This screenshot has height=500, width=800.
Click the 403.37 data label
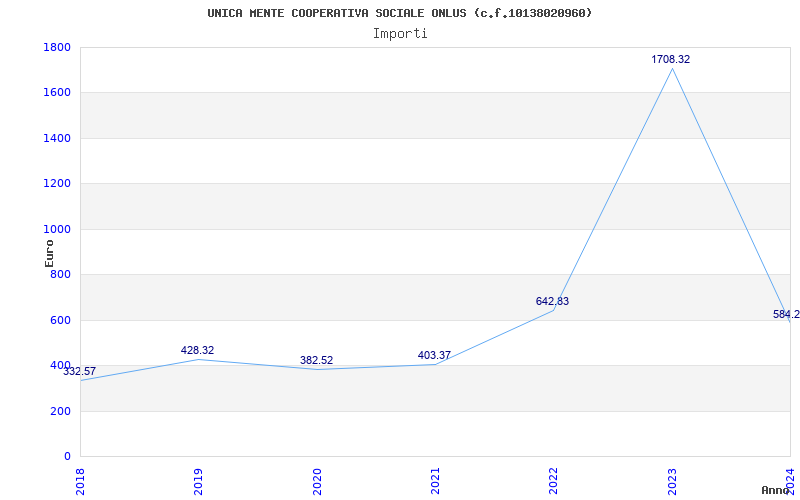pyautogui.click(x=434, y=356)
